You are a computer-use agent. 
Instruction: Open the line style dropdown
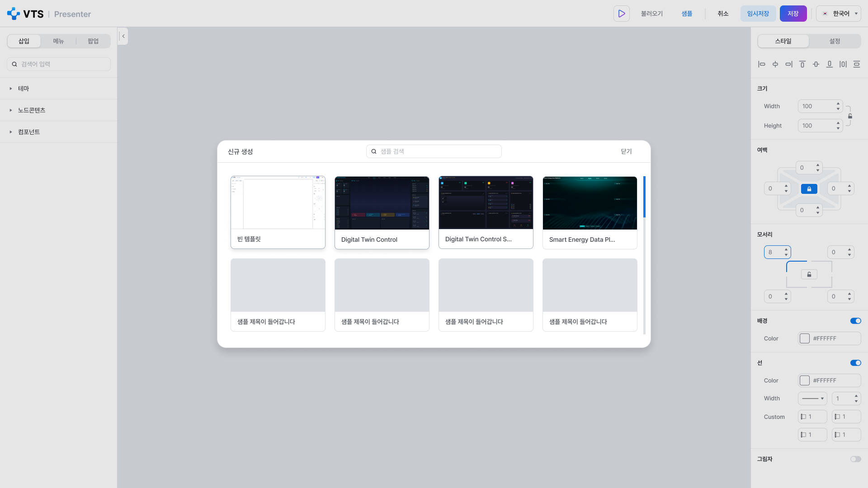[812, 399]
